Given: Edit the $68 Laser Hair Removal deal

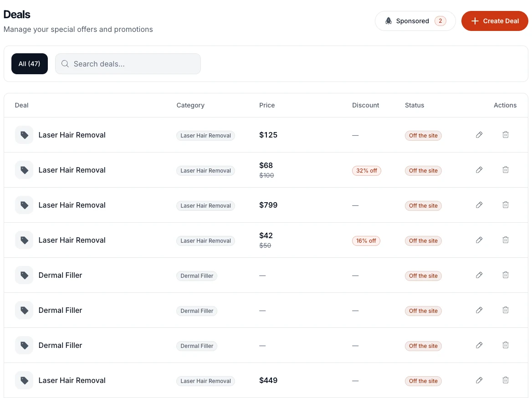Looking at the screenshot, I should (479, 170).
